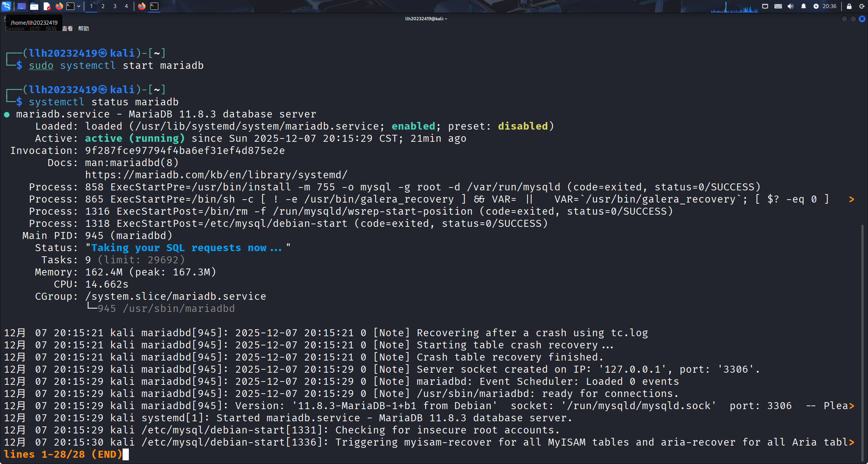
Task: Launch Firefox from the panel launcher
Action: (59, 6)
